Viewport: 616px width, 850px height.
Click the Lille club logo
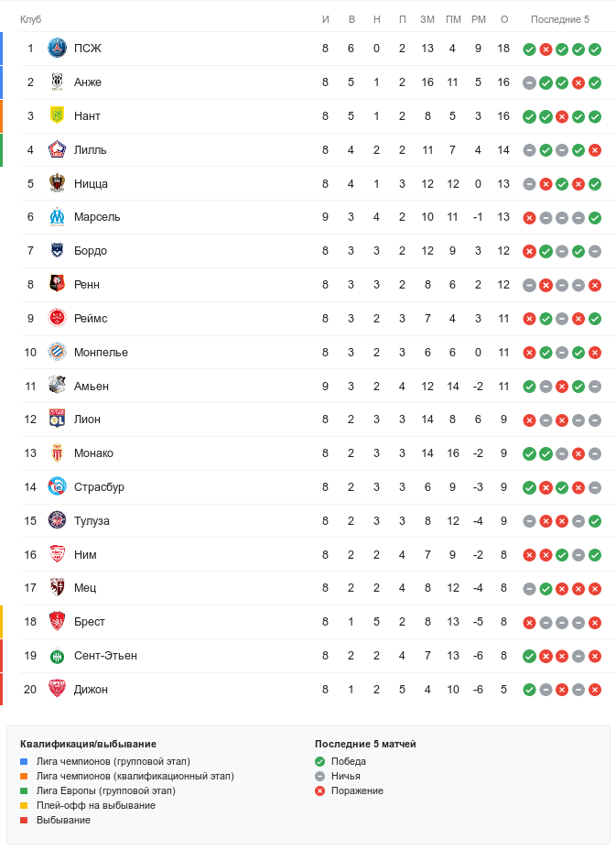pyautogui.click(x=58, y=150)
